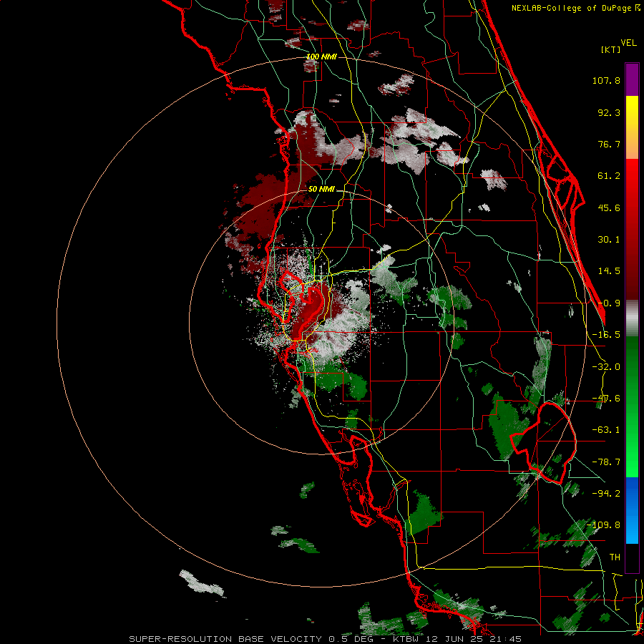Screen dimensions: 644x644
Task: Select the -63.1 velocity scale value
Action: pos(606,430)
